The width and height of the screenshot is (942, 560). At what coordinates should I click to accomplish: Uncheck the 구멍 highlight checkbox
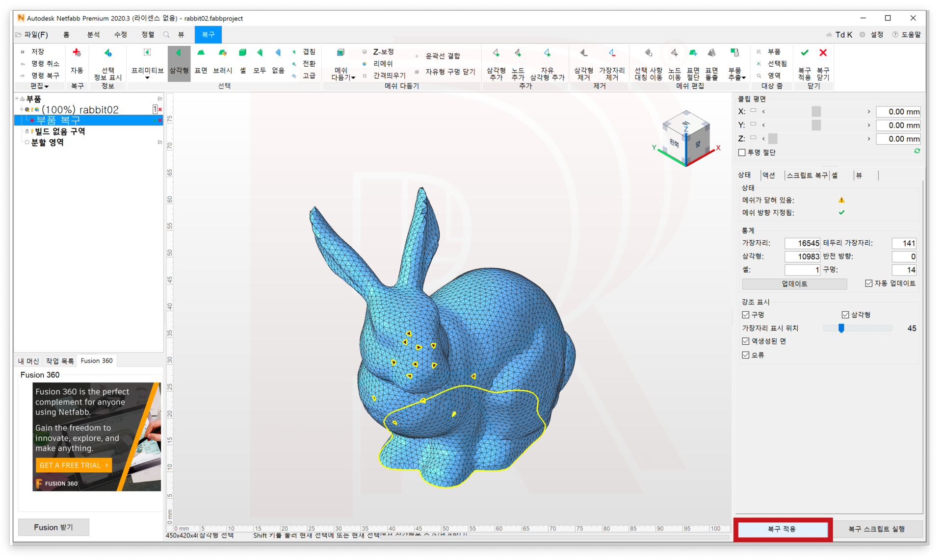[x=746, y=315]
